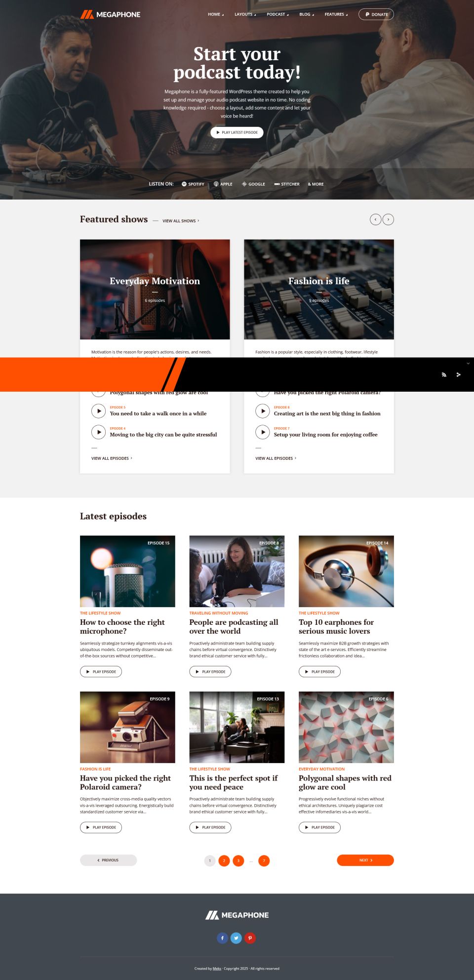The image size is (474, 980).
Task: Open the Pinterest icon in footer
Action: pos(250,938)
